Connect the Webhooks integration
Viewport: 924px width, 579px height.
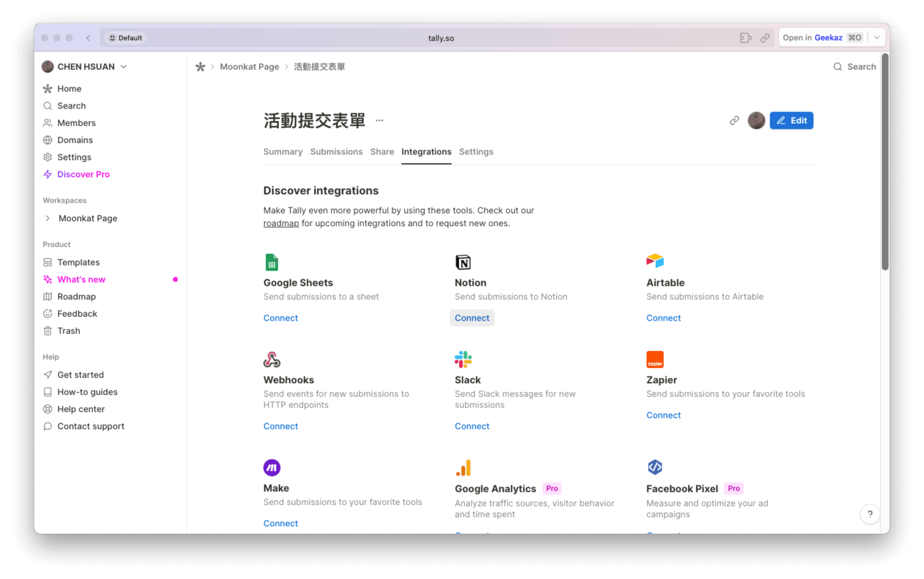coord(280,426)
